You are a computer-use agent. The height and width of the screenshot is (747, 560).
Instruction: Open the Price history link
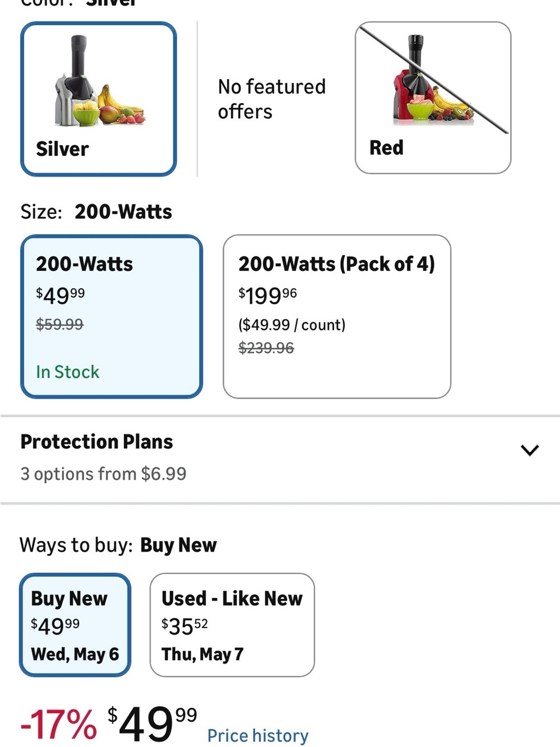pos(258,735)
